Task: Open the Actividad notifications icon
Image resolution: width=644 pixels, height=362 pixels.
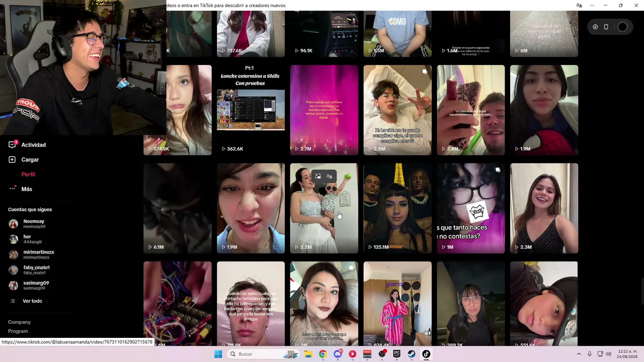Action: [12, 145]
